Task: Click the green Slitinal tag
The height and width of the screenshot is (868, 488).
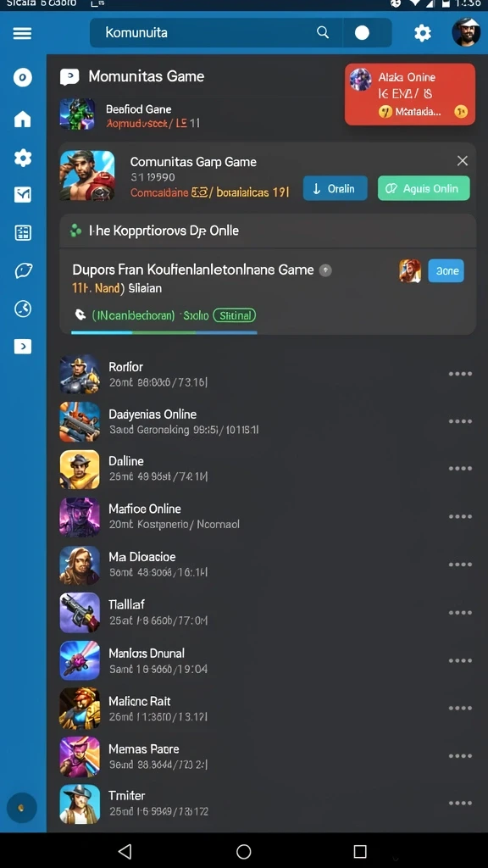Action: [235, 315]
